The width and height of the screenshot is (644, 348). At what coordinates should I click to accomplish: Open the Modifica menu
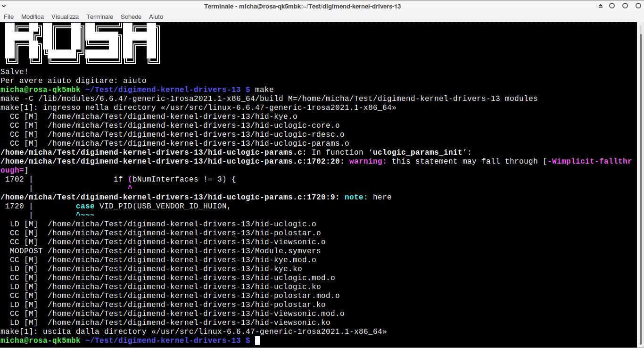point(33,17)
